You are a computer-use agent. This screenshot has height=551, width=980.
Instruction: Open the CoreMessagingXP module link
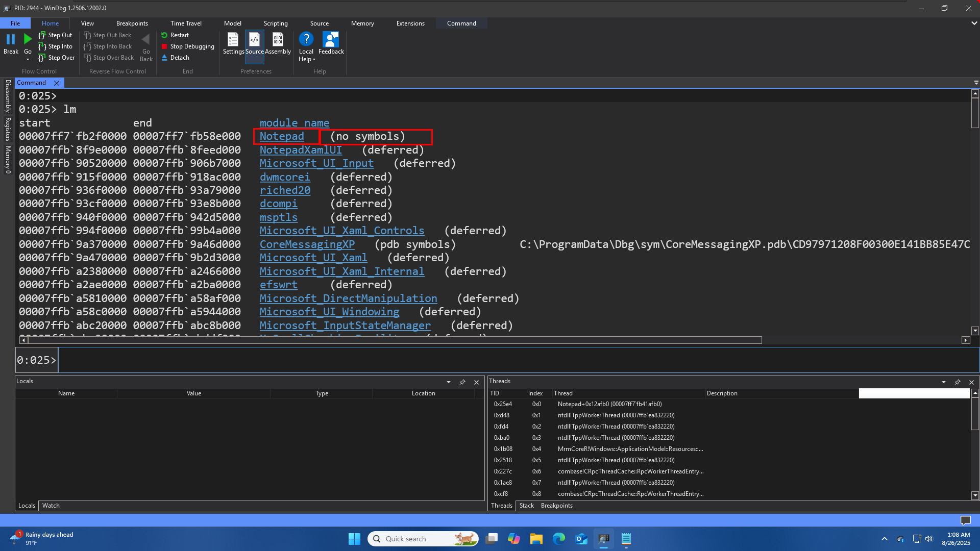tap(307, 244)
